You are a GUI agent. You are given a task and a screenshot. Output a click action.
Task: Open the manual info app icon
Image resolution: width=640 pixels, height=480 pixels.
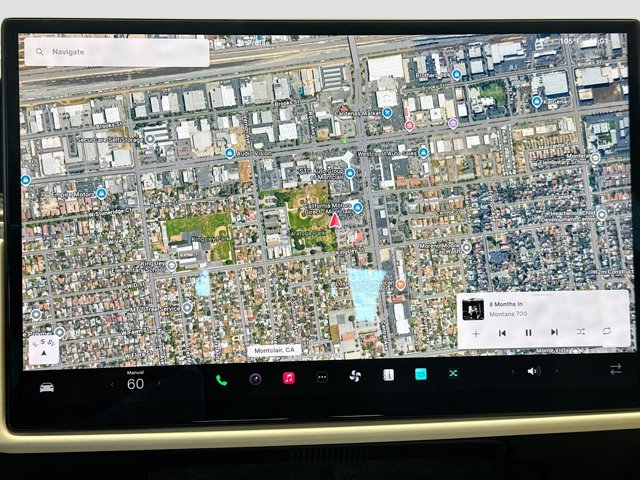[388, 375]
